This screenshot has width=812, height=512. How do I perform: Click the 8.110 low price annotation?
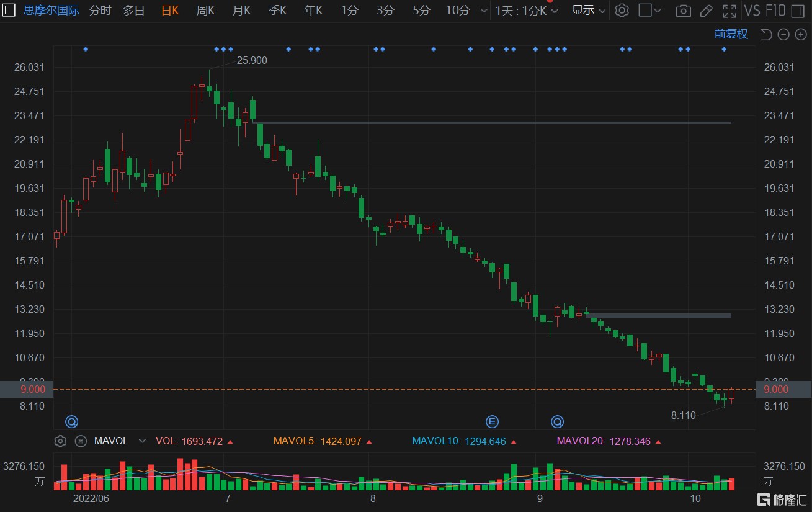tap(684, 415)
